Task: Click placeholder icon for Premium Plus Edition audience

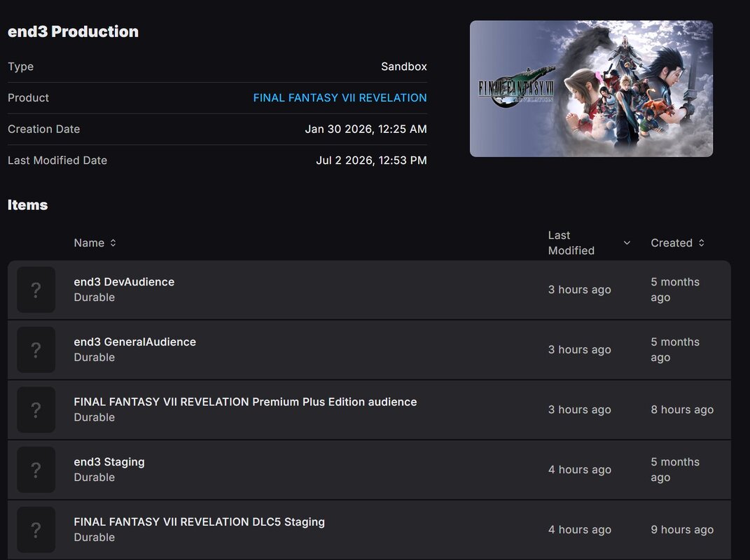Action: pos(36,409)
